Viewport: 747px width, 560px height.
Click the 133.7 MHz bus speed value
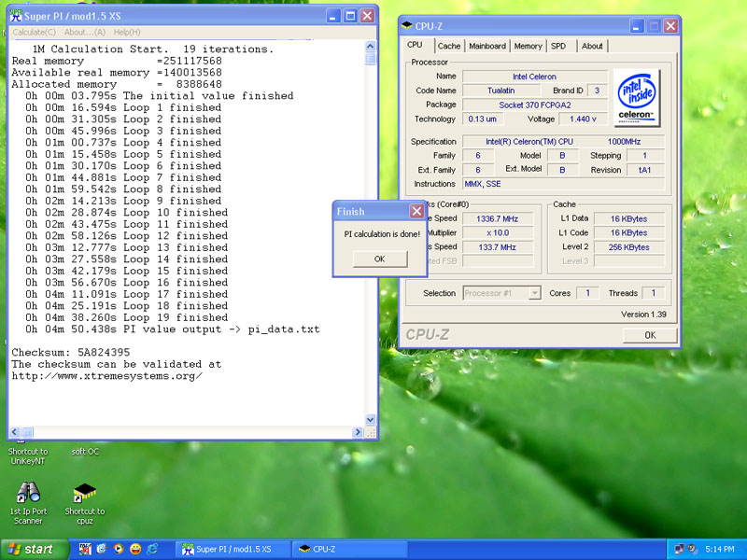[498, 247]
